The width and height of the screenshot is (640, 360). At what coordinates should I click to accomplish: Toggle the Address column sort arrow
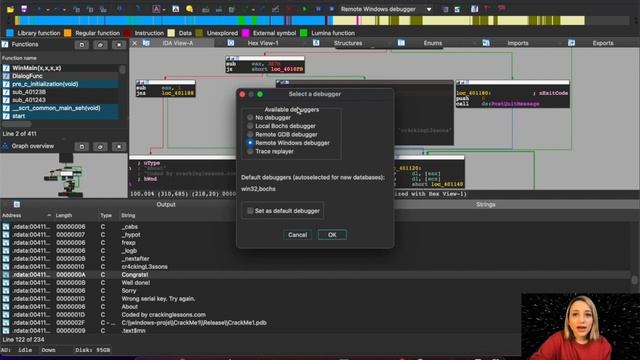[x=49, y=215]
